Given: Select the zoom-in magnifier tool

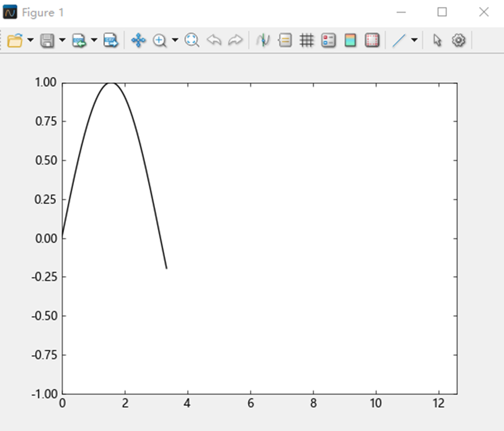Looking at the screenshot, I should pyautogui.click(x=160, y=41).
